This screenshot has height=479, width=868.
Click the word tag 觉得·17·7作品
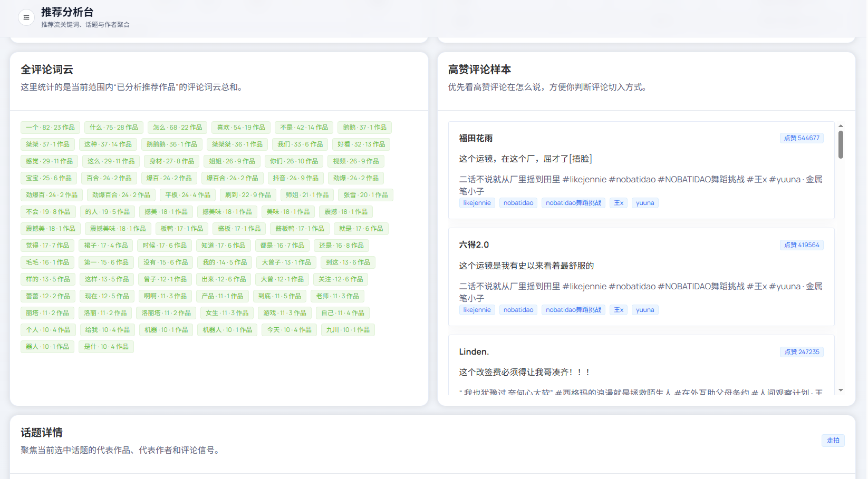click(x=47, y=246)
